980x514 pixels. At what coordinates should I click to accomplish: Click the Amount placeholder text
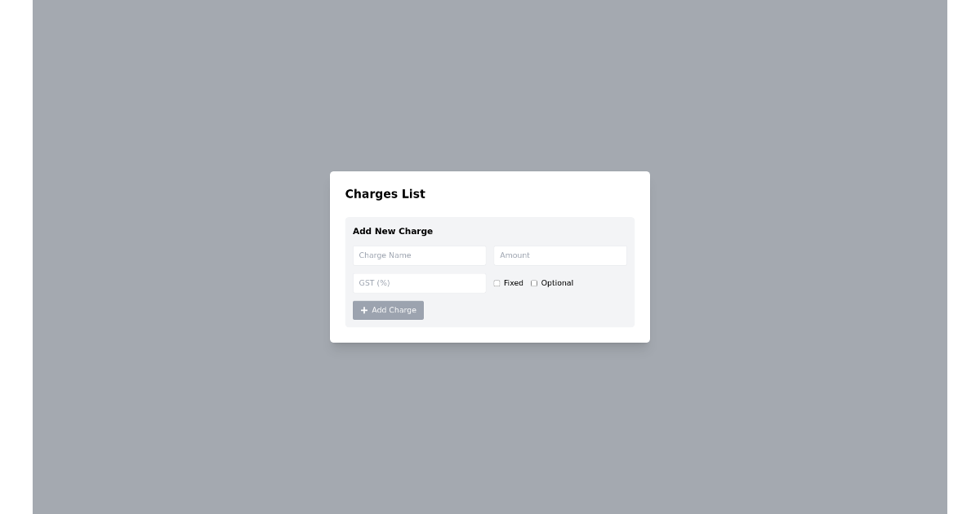pos(514,255)
